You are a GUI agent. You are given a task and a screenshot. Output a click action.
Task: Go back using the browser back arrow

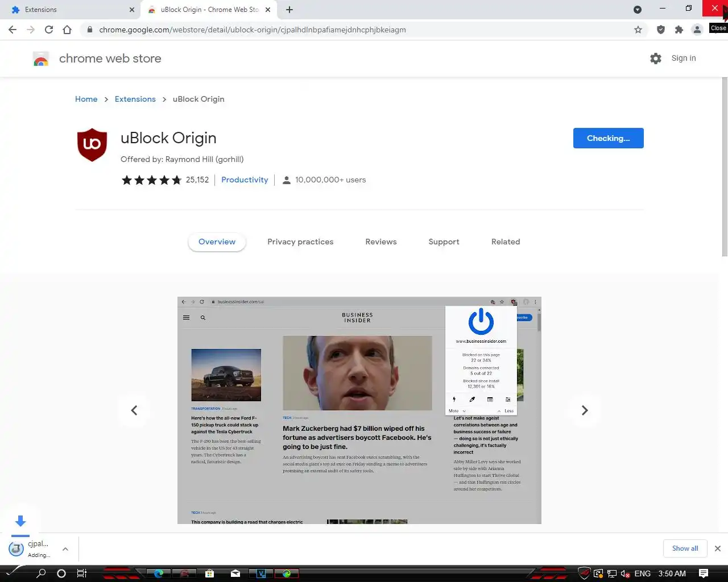(x=13, y=30)
